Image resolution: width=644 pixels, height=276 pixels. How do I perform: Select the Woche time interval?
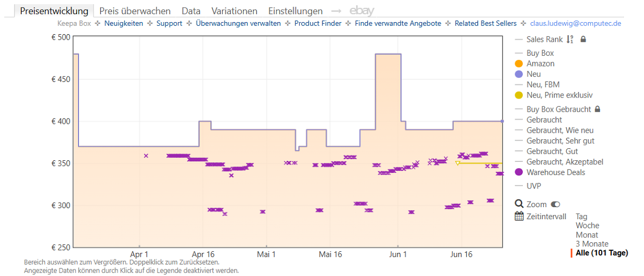588,226
